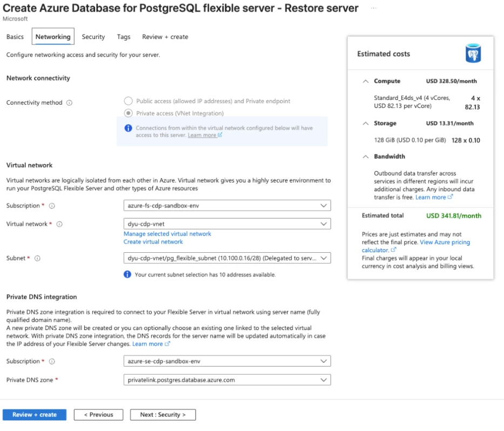
Task: Click the USD 341.81/month estimated total
Action: 454,215
